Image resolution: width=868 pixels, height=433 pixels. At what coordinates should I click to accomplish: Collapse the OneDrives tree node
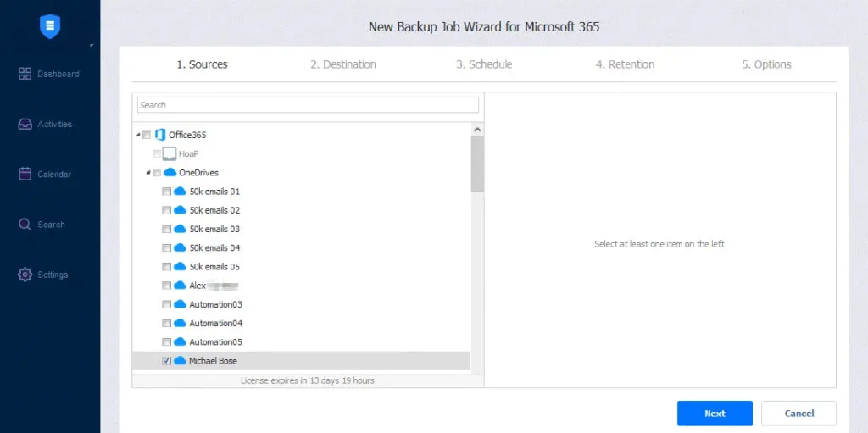(147, 173)
